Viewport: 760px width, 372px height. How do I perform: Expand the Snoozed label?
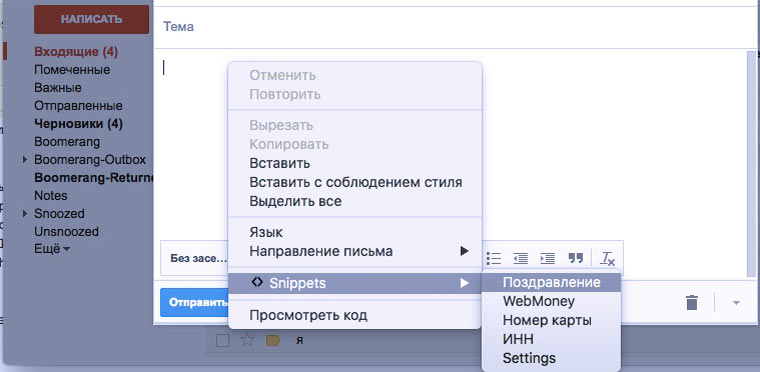[x=25, y=213]
